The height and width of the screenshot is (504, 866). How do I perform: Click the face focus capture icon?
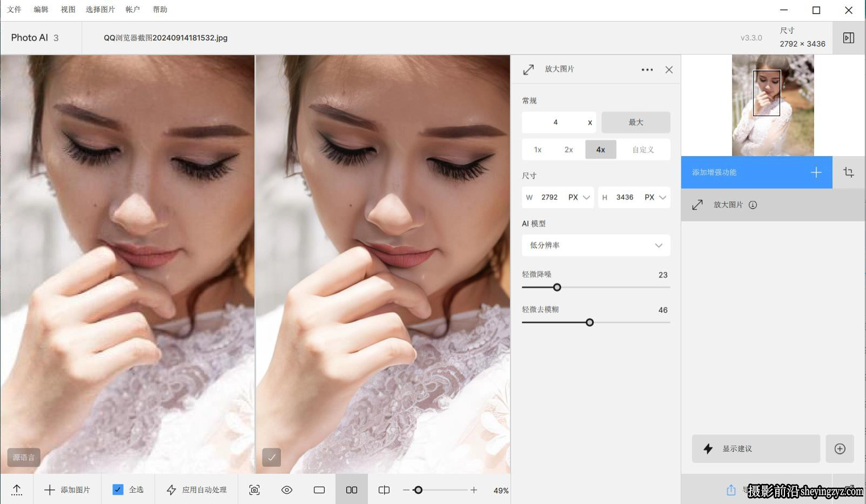pyautogui.click(x=254, y=490)
